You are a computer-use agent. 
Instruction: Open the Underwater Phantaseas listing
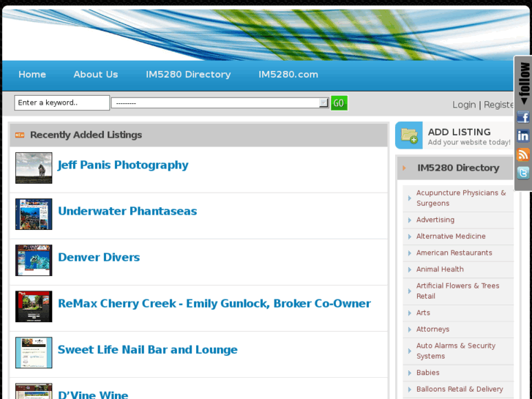127,211
